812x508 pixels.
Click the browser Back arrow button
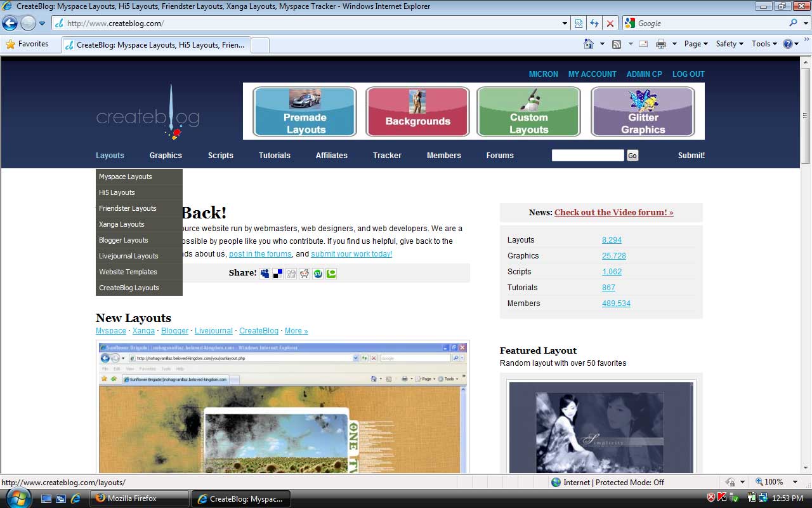click(x=10, y=23)
